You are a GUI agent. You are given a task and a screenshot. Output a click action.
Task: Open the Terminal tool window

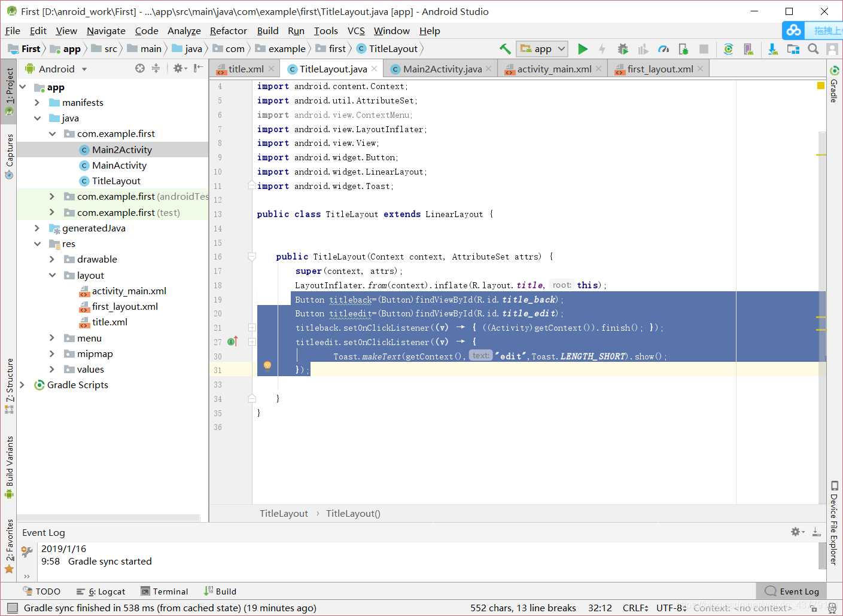click(165, 591)
